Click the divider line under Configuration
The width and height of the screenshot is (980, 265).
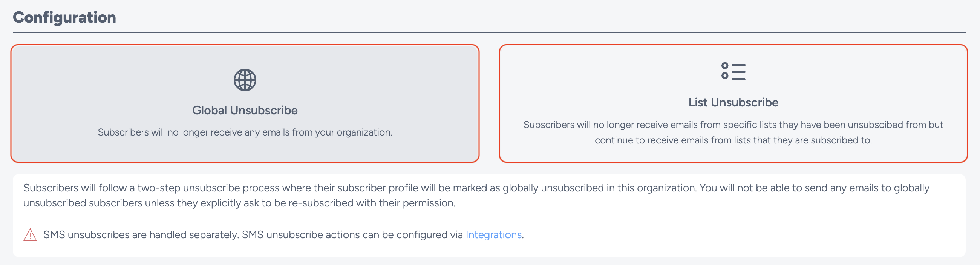point(489,33)
